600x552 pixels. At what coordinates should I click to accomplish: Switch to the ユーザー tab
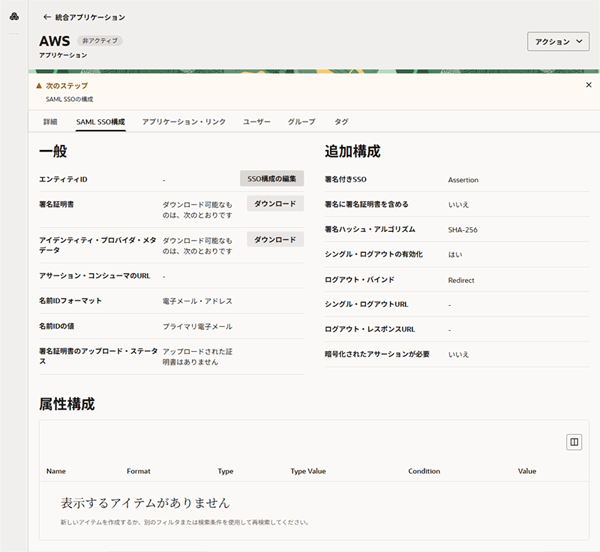[256, 122]
